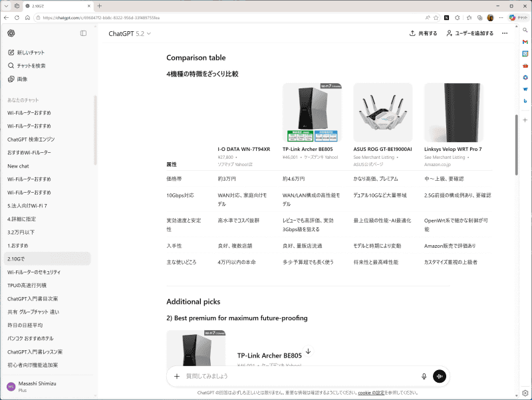Image resolution: width=532 pixels, height=400 pixels.
Task: Click the dictation microphone icon
Action: click(x=424, y=376)
